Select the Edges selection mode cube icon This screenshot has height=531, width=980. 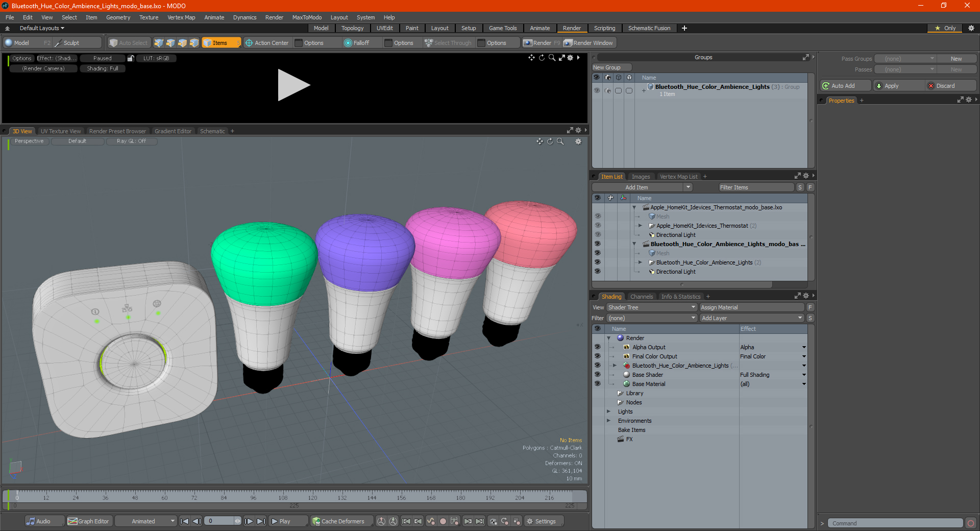point(170,43)
